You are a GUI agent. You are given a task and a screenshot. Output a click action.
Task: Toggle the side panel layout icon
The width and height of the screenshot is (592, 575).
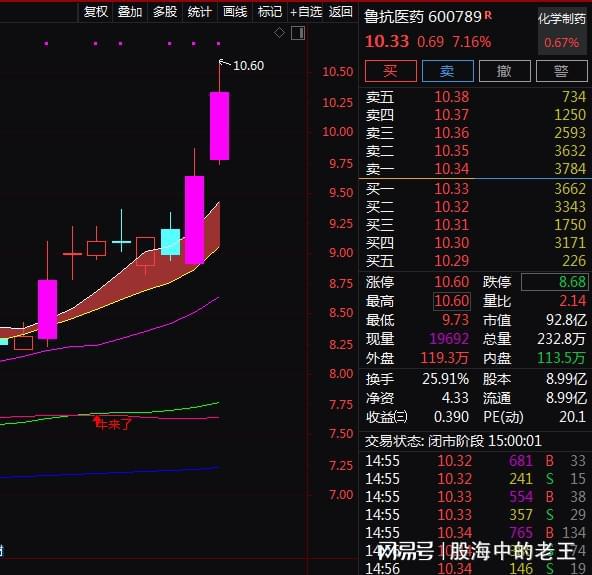(x=298, y=33)
